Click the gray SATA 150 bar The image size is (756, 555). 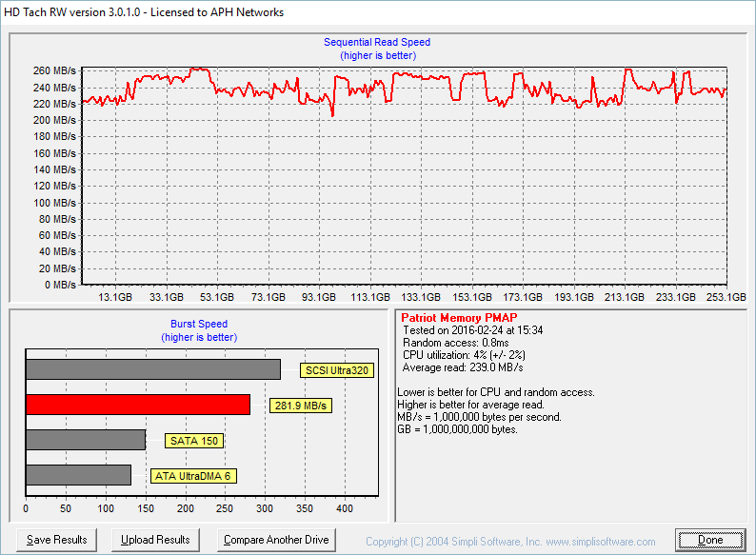coord(85,440)
